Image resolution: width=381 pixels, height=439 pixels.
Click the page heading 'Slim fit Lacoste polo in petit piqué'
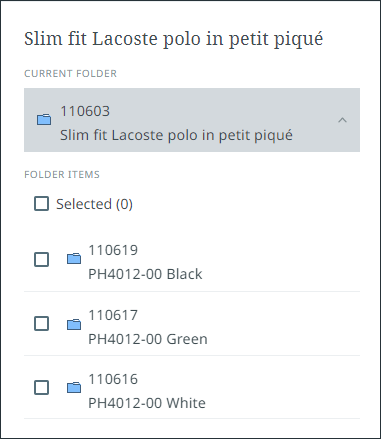point(174,39)
